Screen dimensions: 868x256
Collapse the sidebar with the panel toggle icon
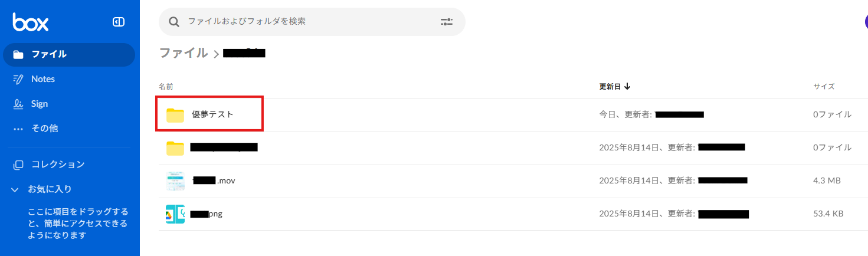(119, 22)
